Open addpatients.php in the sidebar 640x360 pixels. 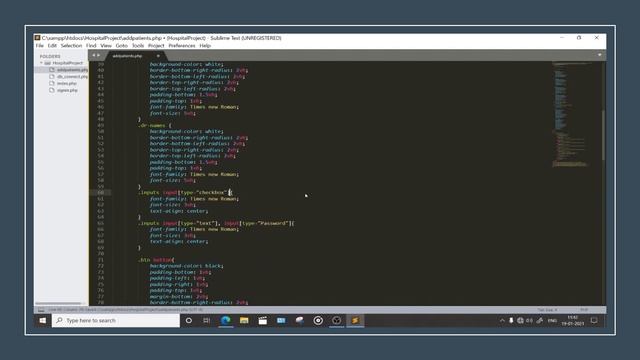[72, 70]
